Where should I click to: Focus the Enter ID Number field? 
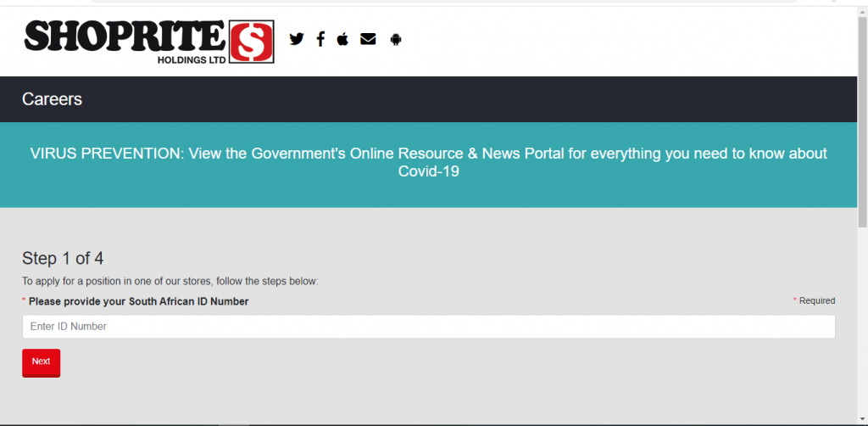[428, 327]
